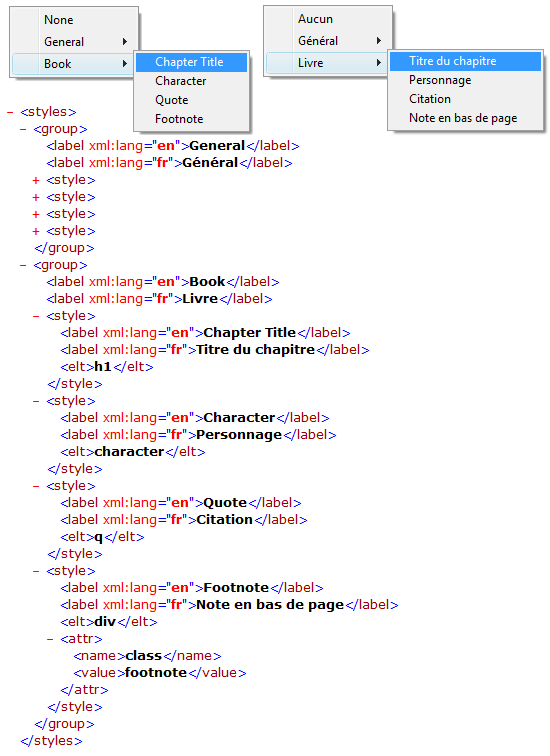Collapse the attr element node
The width and height of the screenshot is (550, 756).
(x=50, y=639)
